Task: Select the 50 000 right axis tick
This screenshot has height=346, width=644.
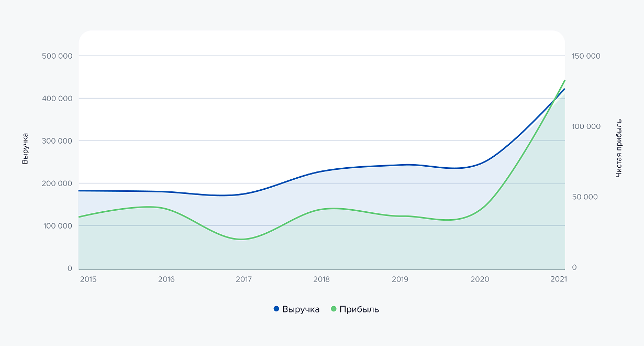Action: click(585, 197)
